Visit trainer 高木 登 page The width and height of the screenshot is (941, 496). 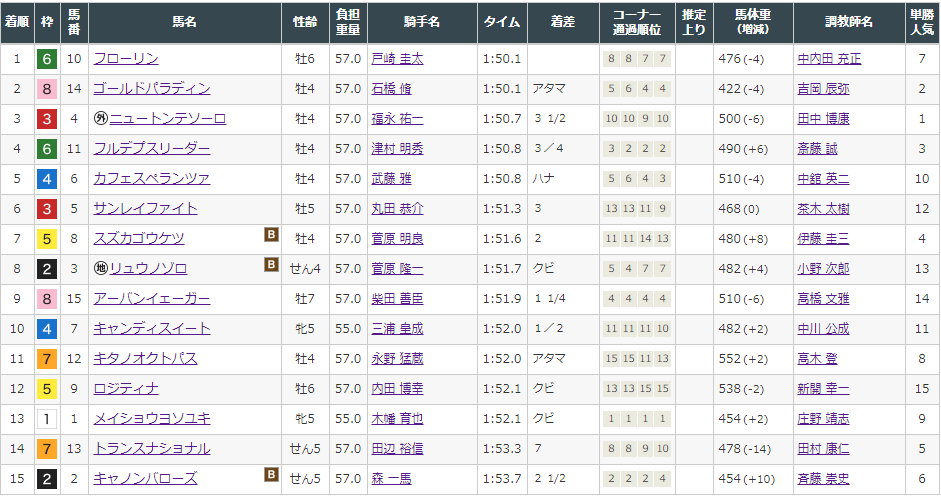817,358
